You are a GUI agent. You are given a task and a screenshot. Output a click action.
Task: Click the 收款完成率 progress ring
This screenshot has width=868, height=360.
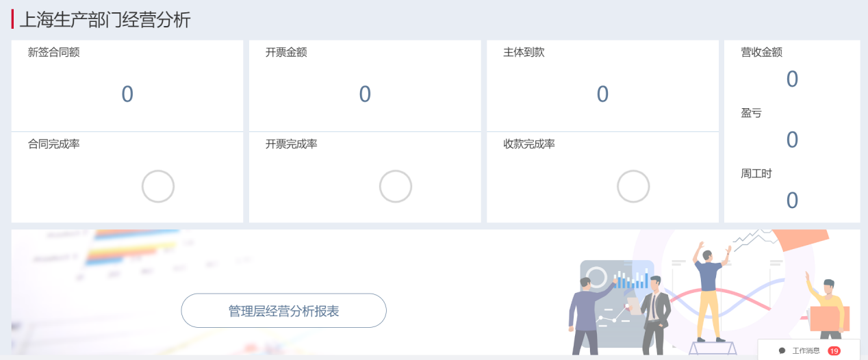click(633, 186)
